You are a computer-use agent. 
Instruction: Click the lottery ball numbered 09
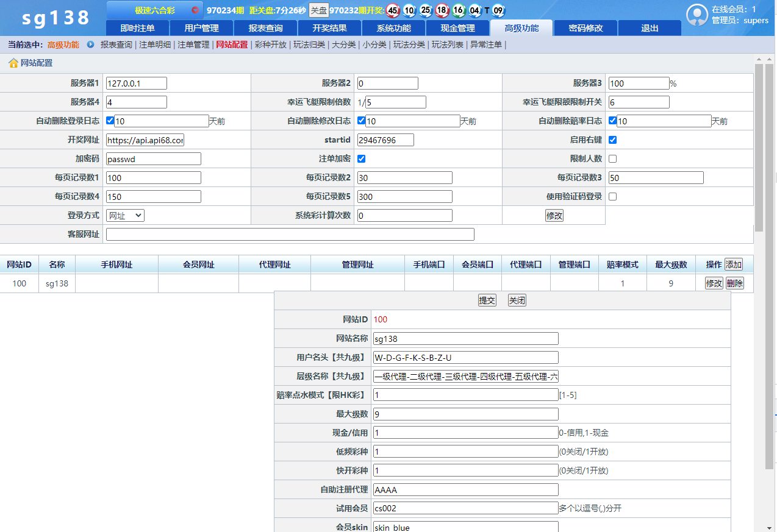point(498,10)
